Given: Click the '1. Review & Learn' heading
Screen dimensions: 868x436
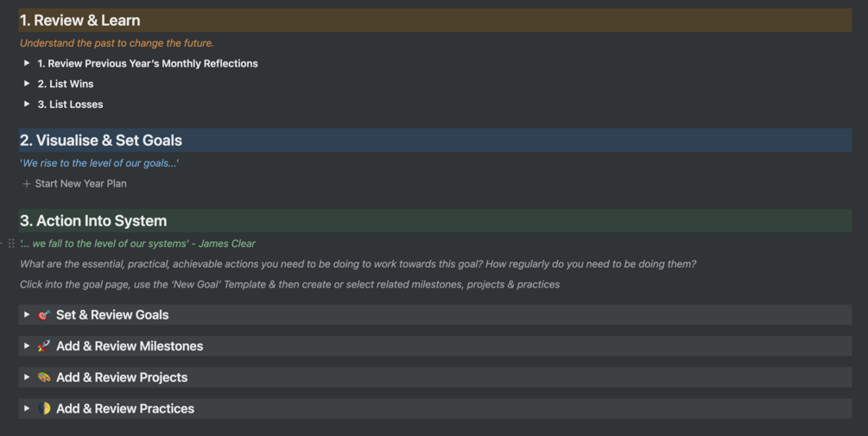Looking at the screenshot, I should tap(80, 21).
